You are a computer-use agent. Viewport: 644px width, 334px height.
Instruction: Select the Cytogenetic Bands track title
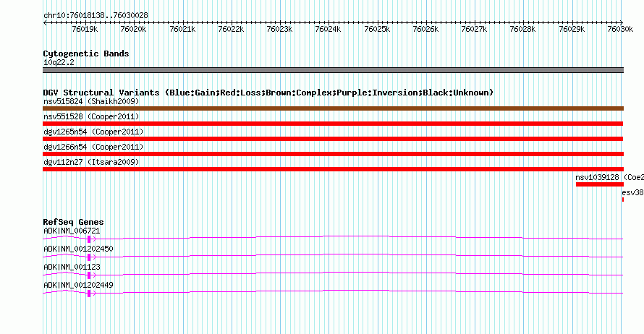[86, 53]
